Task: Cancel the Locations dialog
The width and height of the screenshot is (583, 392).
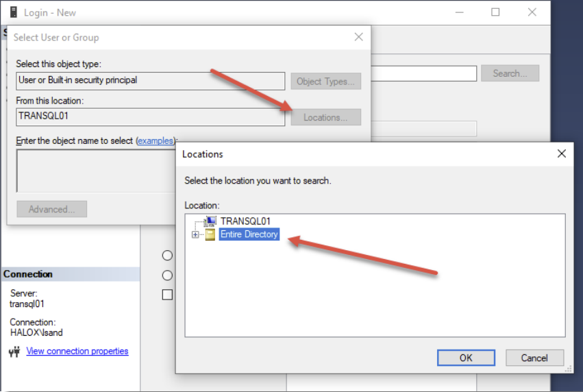Action: 534,358
